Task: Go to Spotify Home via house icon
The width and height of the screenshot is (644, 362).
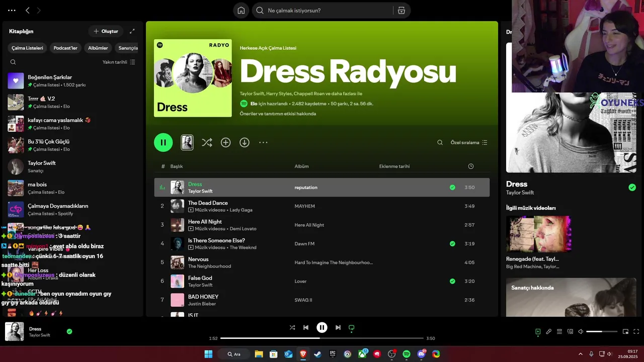Action: (241, 11)
